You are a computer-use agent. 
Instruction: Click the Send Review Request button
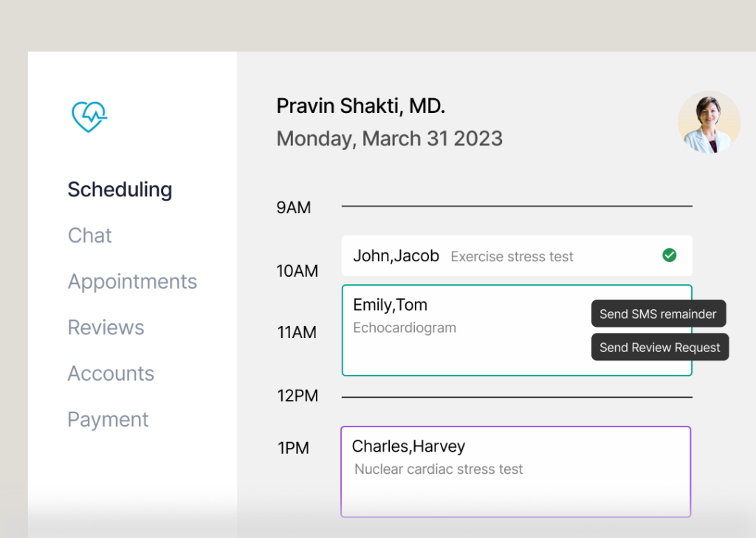pos(659,348)
